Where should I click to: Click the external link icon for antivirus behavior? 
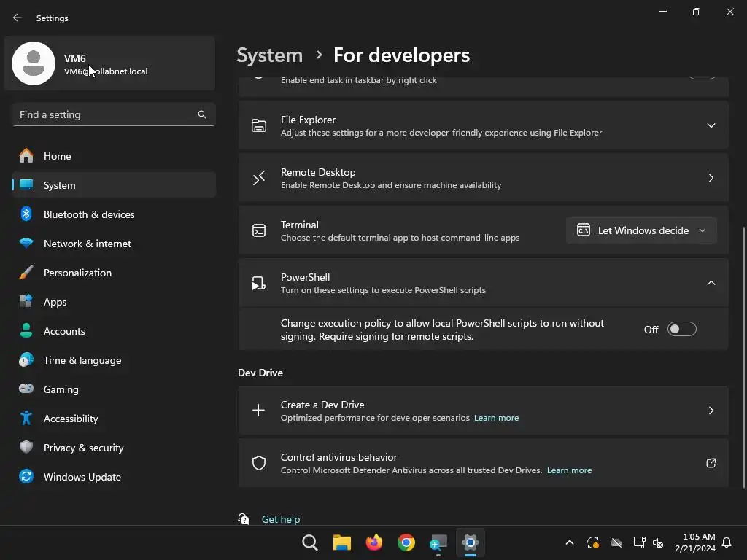click(711, 463)
